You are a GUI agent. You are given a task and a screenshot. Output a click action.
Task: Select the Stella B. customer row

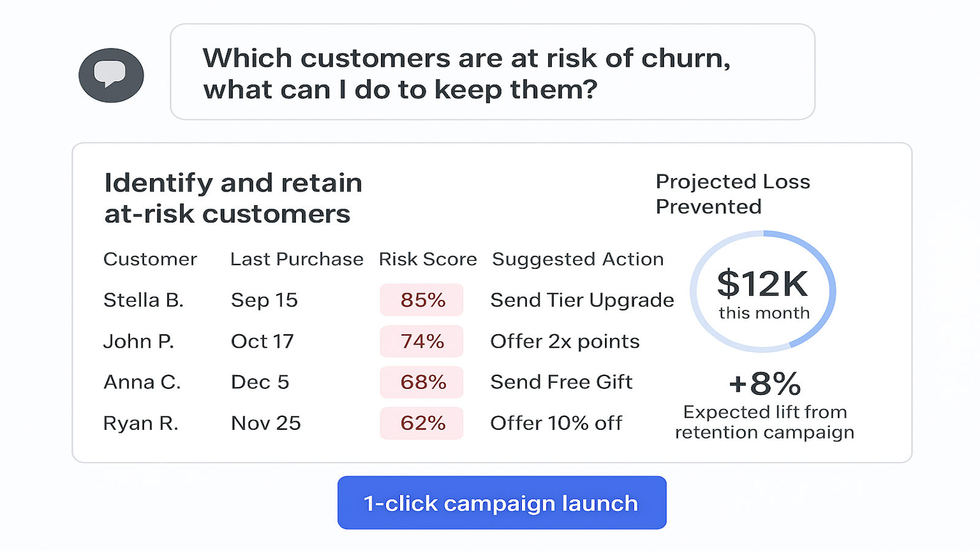143,300
